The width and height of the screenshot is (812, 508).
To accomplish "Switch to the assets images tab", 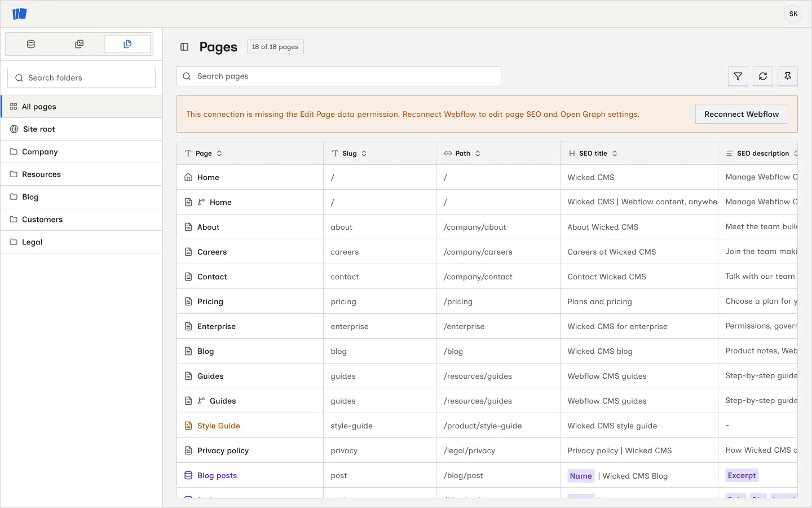I will coord(80,44).
